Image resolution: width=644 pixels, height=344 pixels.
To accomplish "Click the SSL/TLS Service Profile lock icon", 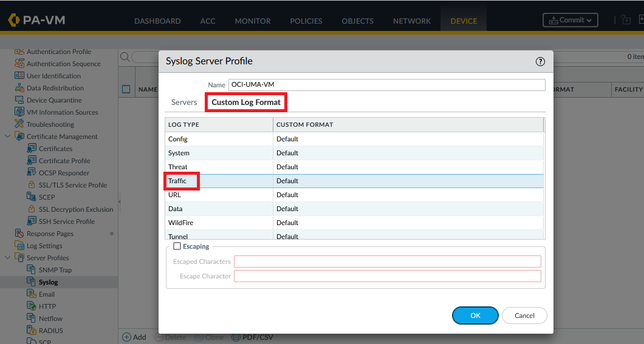I will tap(32, 185).
